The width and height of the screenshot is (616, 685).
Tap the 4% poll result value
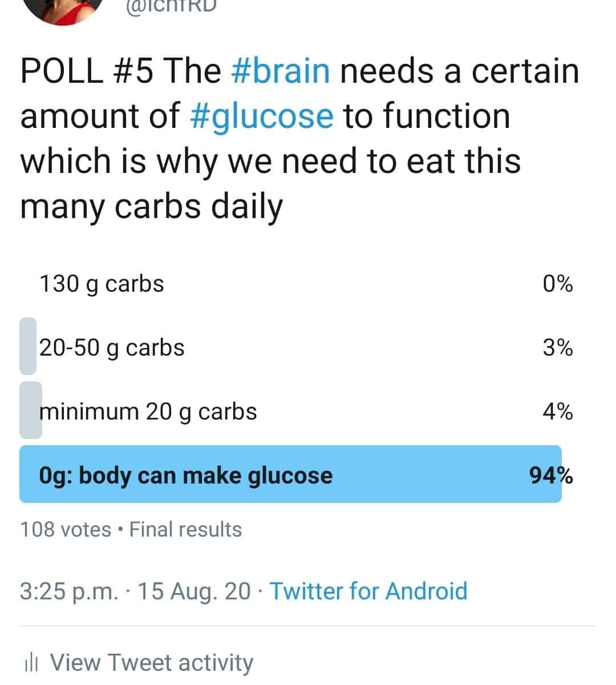coord(558,411)
